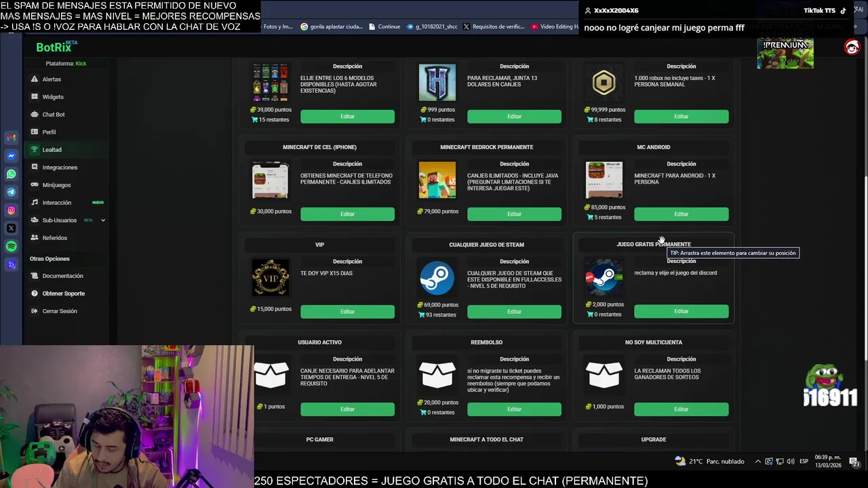Open notification center with 23 badge
Viewport: 868px width, 488px height.
pos(856,462)
